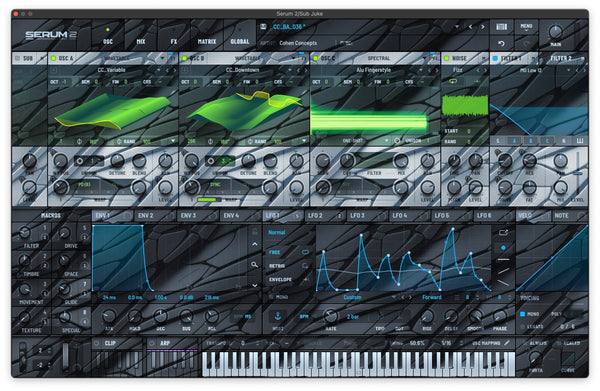The width and height of the screenshot is (600, 391).
Task: Open the preset name dropdown arrow
Action: pyautogui.click(x=457, y=27)
